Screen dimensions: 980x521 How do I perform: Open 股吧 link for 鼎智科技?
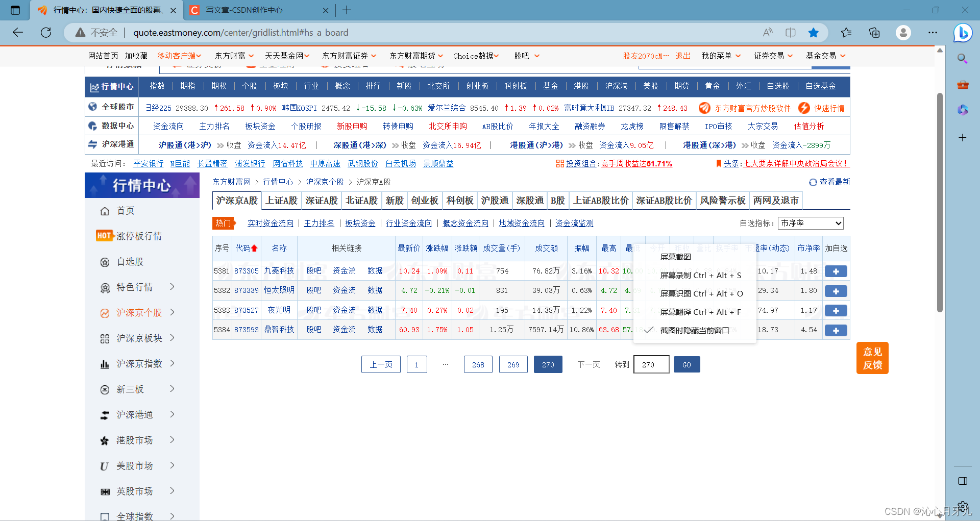pyautogui.click(x=314, y=330)
